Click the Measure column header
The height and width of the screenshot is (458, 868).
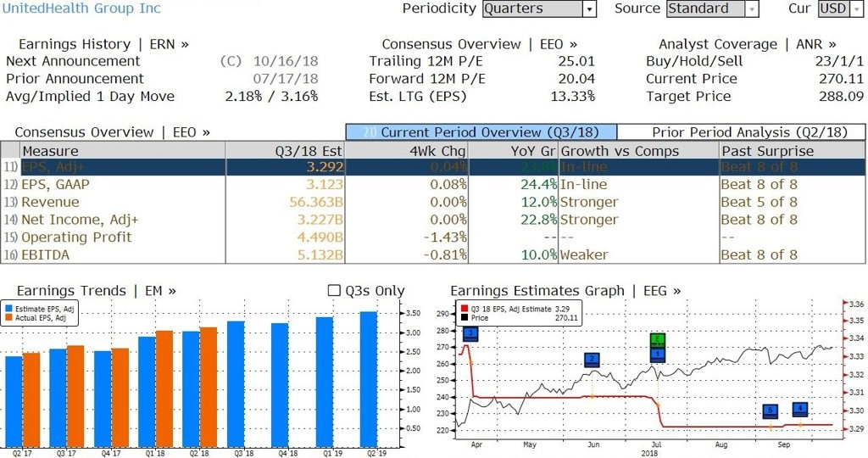tap(122, 151)
